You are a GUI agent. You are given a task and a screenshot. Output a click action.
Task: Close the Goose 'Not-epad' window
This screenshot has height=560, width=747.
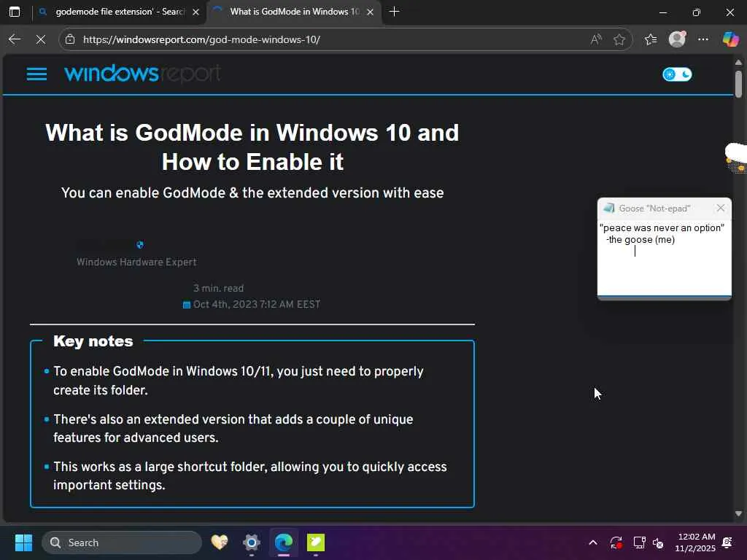coord(721,208)
